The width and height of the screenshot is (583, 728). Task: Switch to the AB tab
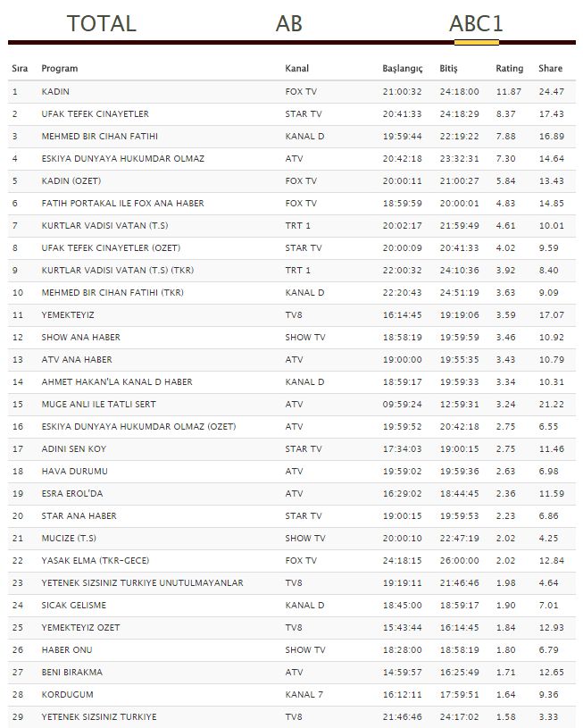click(x=288, y=24)
